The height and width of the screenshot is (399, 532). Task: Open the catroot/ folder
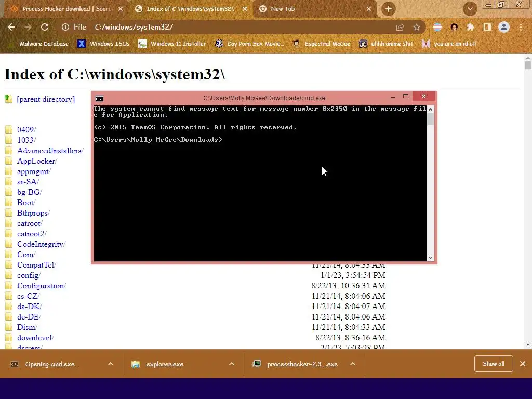pyautogui.click(x=30, y=223)
